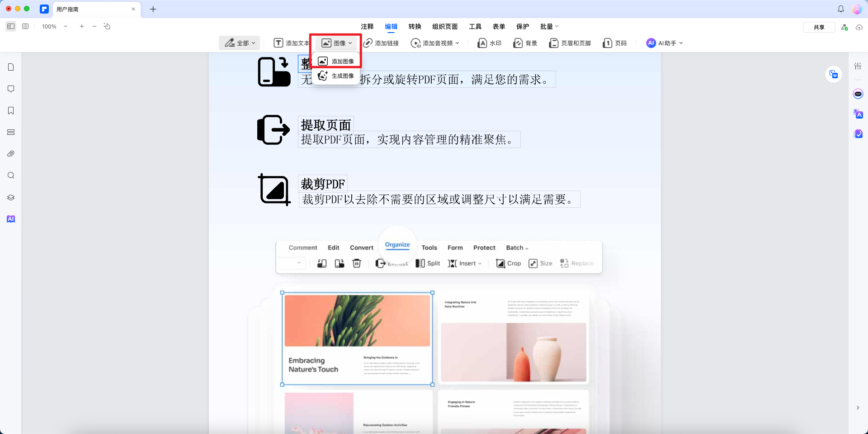
Task: Open the bookmarks panel
Action: click(10, 110)
